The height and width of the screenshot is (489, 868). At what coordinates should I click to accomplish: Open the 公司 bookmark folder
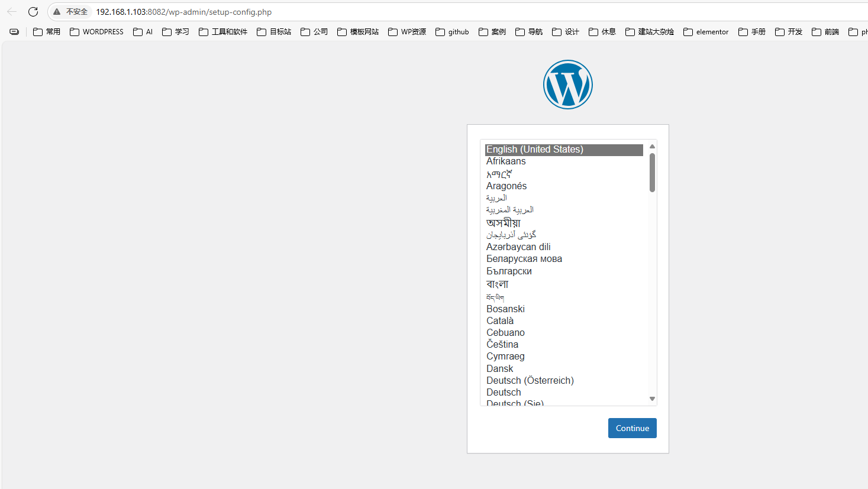pos(314,32)
